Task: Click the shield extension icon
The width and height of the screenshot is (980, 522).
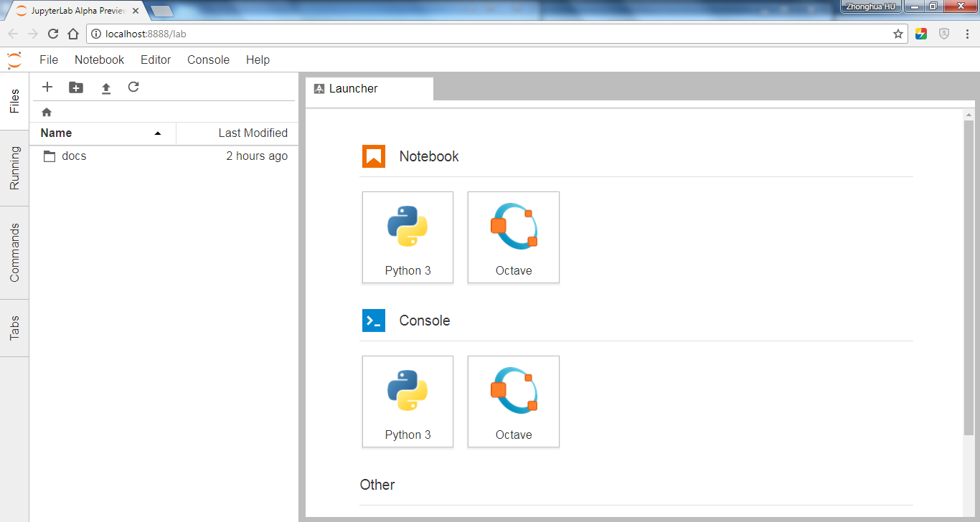Action: tap(945, 34)
